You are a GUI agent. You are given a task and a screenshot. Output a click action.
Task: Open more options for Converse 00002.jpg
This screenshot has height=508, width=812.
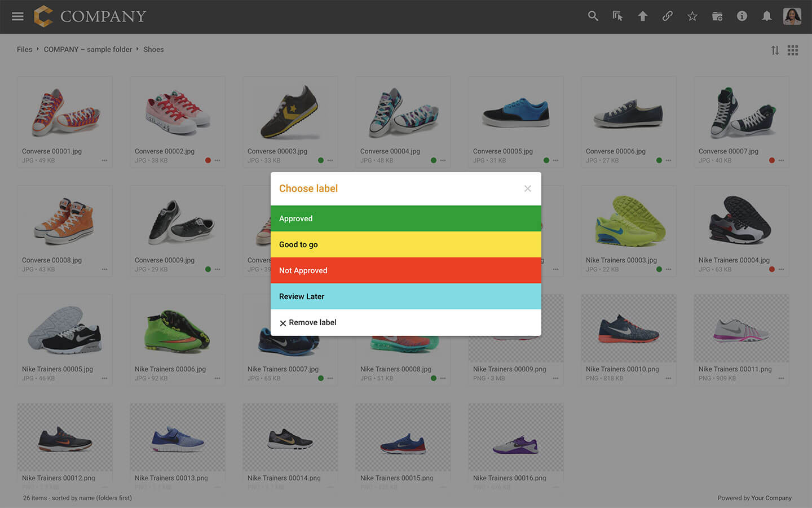pyautogui.click(x=217, y=160)
